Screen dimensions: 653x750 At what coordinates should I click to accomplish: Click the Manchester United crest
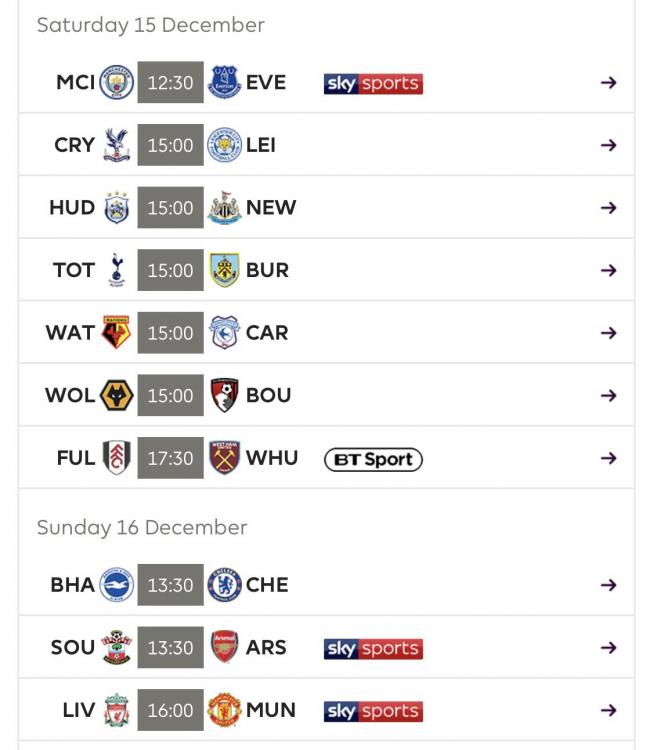[224, 711]
